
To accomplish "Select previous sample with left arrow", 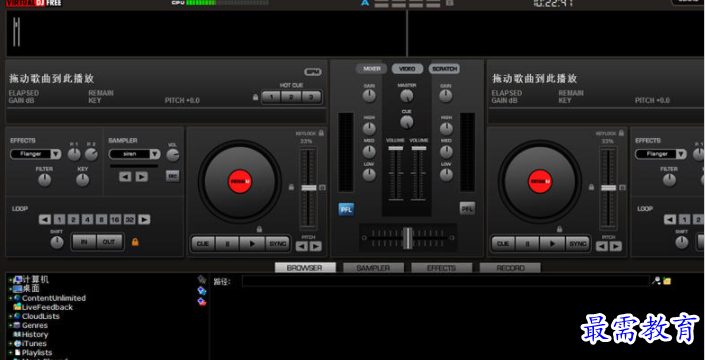I will pos(125,177).
